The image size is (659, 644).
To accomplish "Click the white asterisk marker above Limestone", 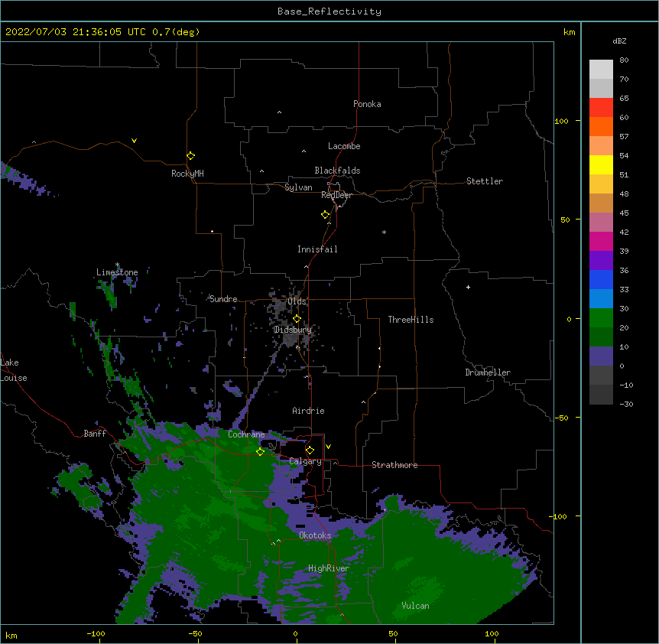I will 117,265.
